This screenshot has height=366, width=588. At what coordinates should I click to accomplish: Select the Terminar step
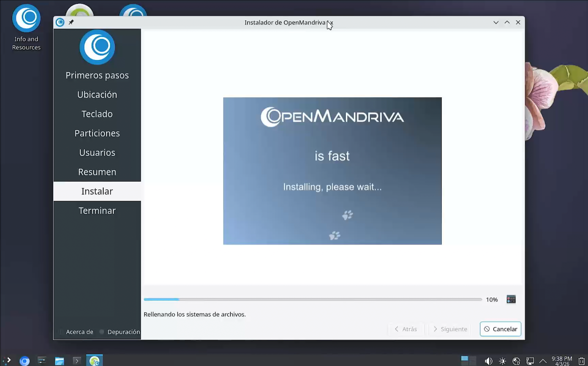[97, 210]
